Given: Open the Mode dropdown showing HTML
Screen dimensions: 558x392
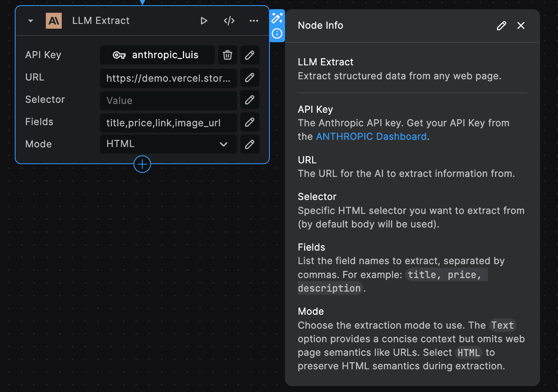Looking at the screenshot, I should [x=168, y=144].
